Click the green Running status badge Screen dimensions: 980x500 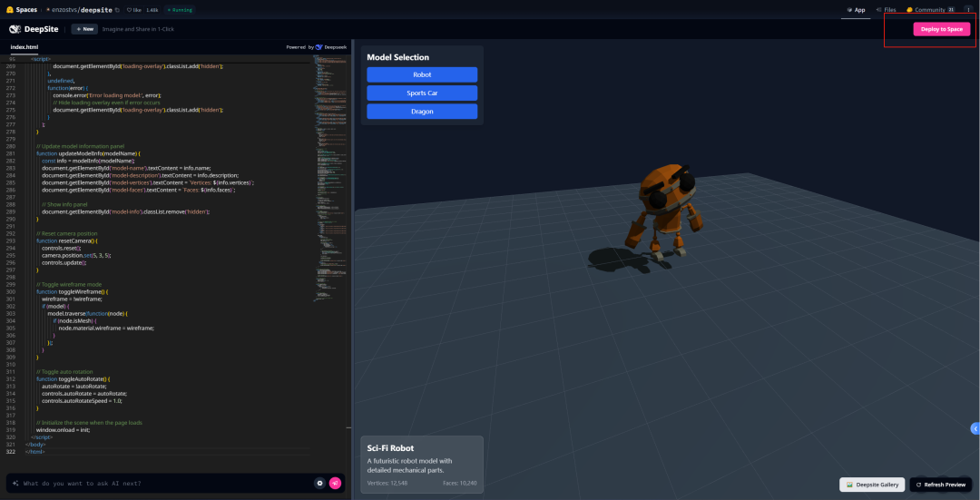180,10
